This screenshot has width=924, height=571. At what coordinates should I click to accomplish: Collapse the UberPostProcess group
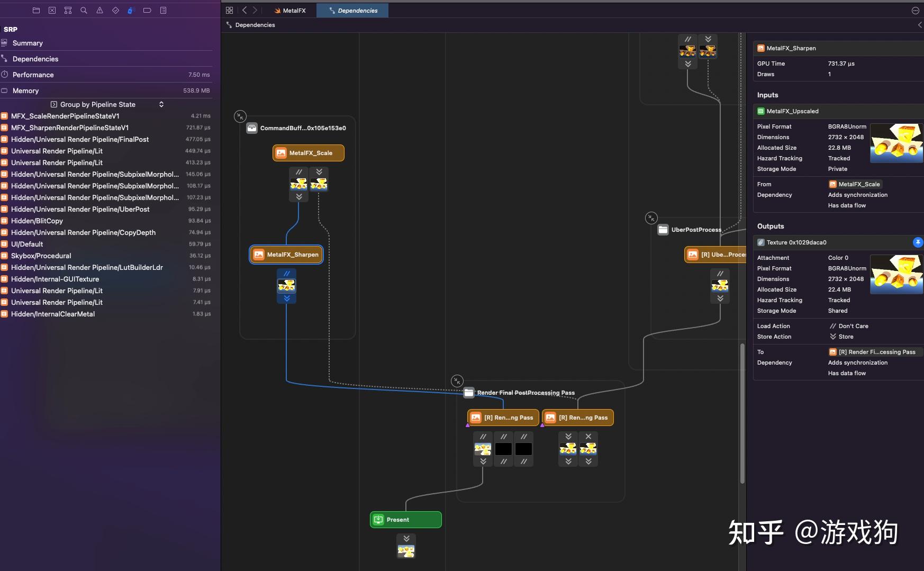(651, 217)
